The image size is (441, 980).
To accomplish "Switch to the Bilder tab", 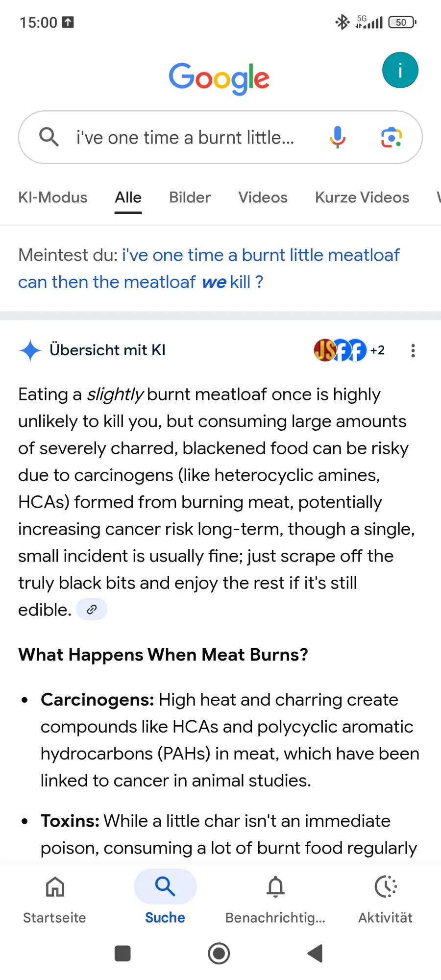I will click(190, 197).
